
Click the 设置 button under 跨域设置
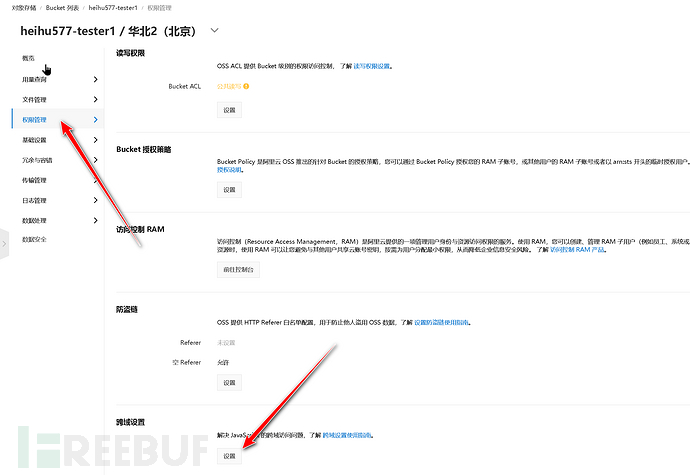click(x=229, y=456)
